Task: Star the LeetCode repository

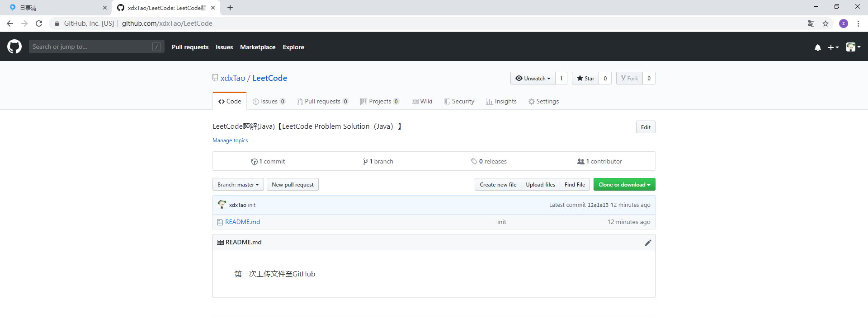Action: point(585,78)
